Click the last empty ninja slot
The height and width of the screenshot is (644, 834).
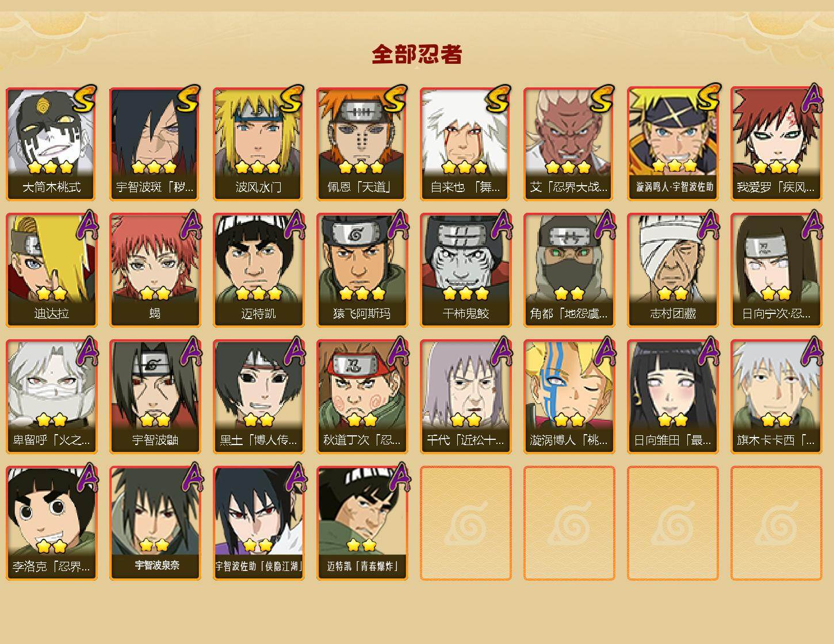click(776, 523)
